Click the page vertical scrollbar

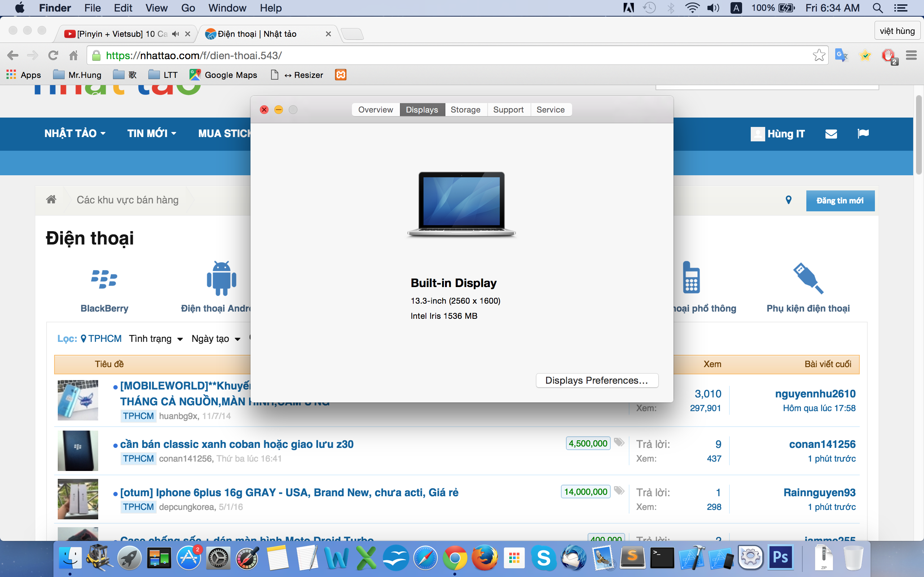[x=919, y=135]
